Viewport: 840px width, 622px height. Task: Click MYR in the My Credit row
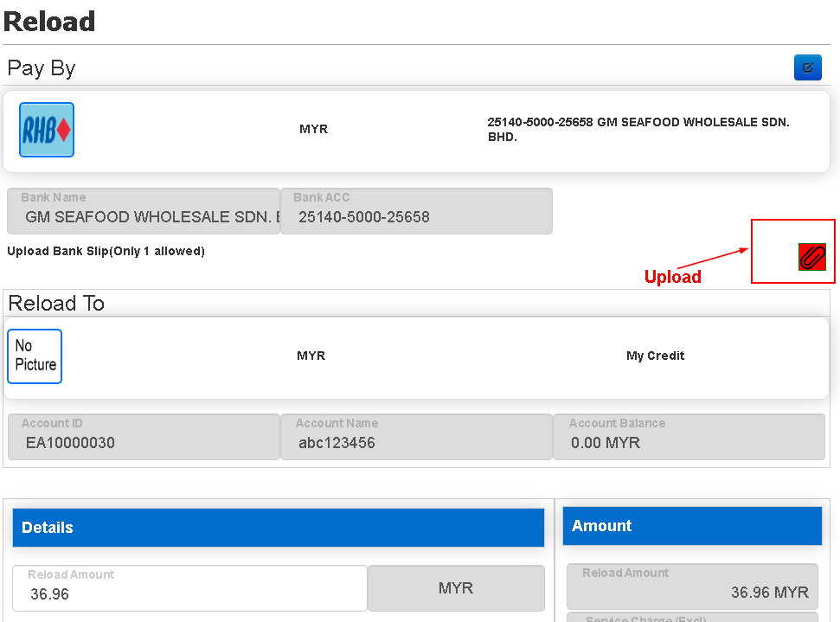pos(311,356)
